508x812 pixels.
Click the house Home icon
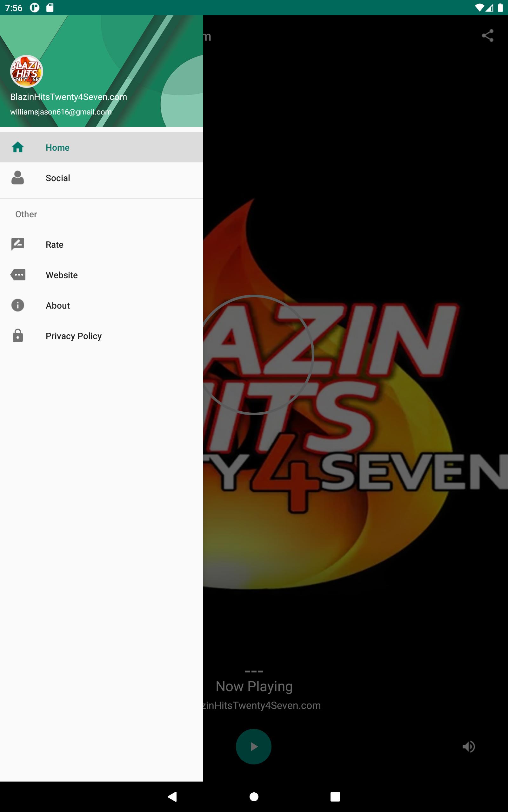(18, 147)
